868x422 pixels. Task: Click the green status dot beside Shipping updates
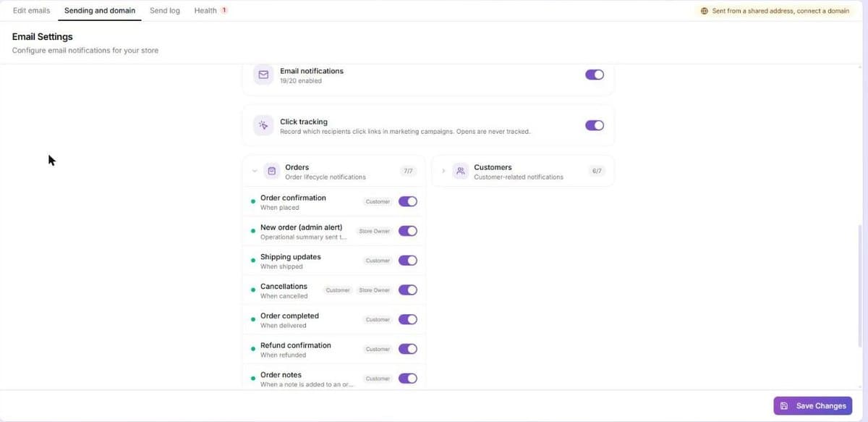(x=252, y=261)
